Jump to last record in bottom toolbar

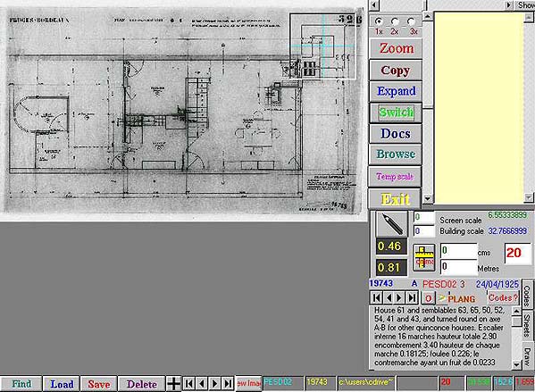pyautogui.click(x=228, y=384)
